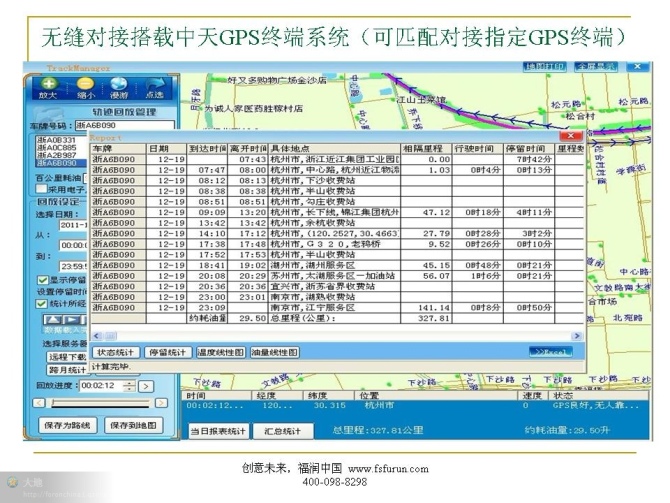Click report scrollbar left arrow
This screenshot has height=503, width=670.
point(97,336)
